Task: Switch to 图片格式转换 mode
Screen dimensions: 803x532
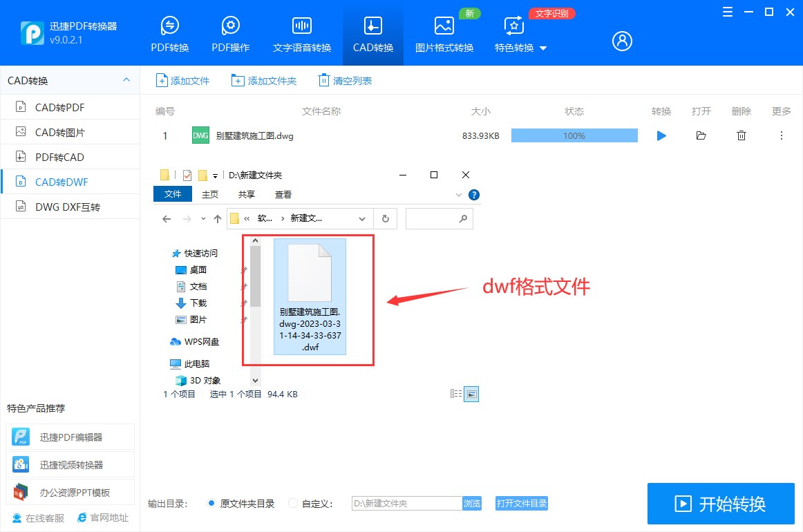Action: [x=443, y=32]
